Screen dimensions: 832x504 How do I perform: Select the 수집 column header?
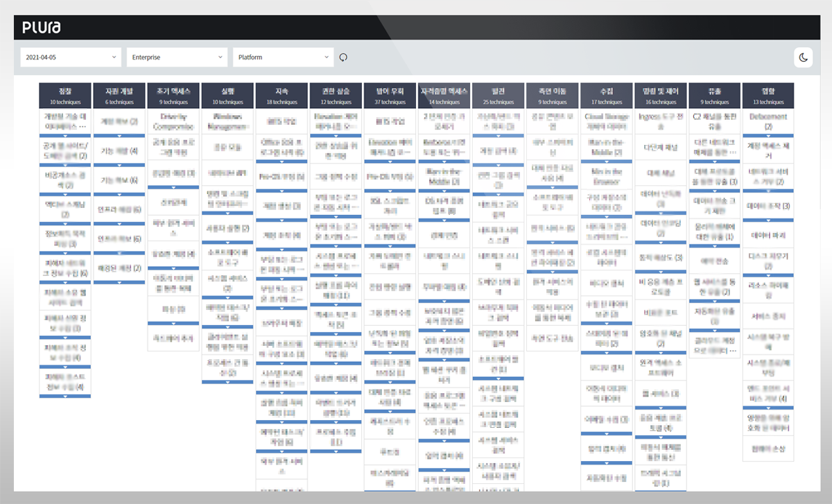[x=606, y=96]
